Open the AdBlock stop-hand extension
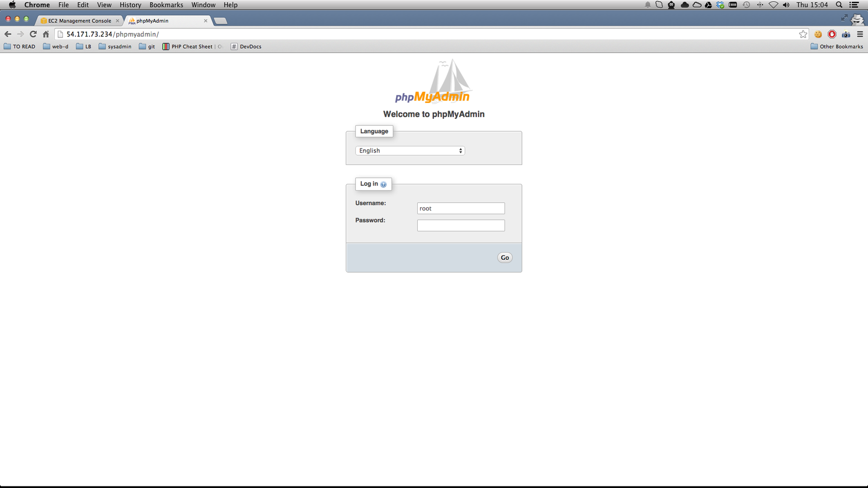Screen dimensions: 868x488 point(832,34)
